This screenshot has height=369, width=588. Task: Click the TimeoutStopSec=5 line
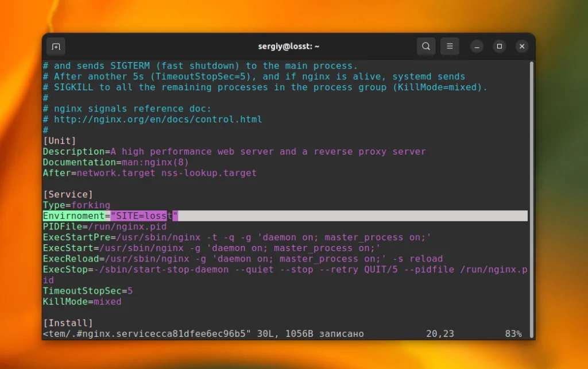[88, 291]
